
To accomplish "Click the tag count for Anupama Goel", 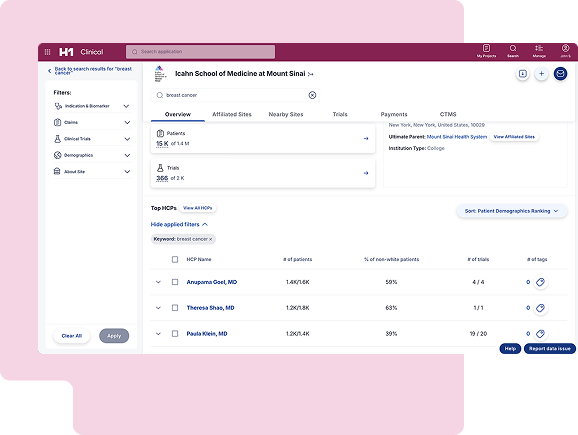I will (x=528, y=282).
